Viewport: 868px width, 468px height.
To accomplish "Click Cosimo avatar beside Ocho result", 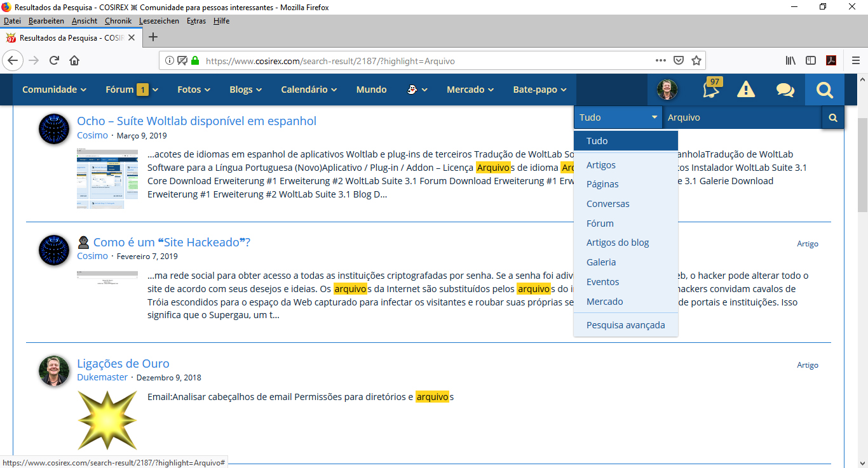I will coord(54,129).
